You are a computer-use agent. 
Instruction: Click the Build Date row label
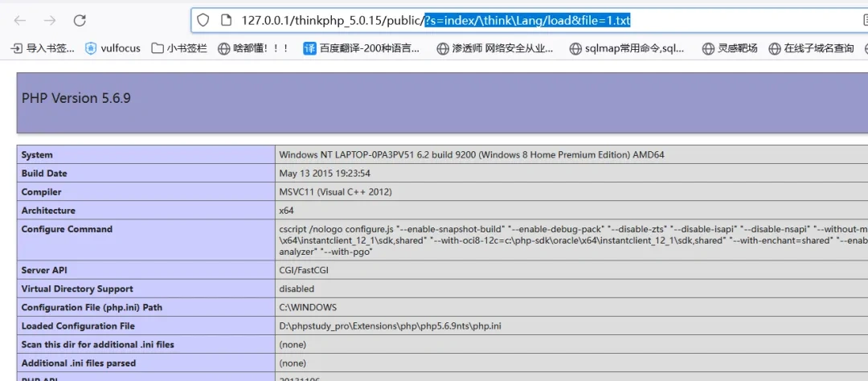[x=44, y=174]
